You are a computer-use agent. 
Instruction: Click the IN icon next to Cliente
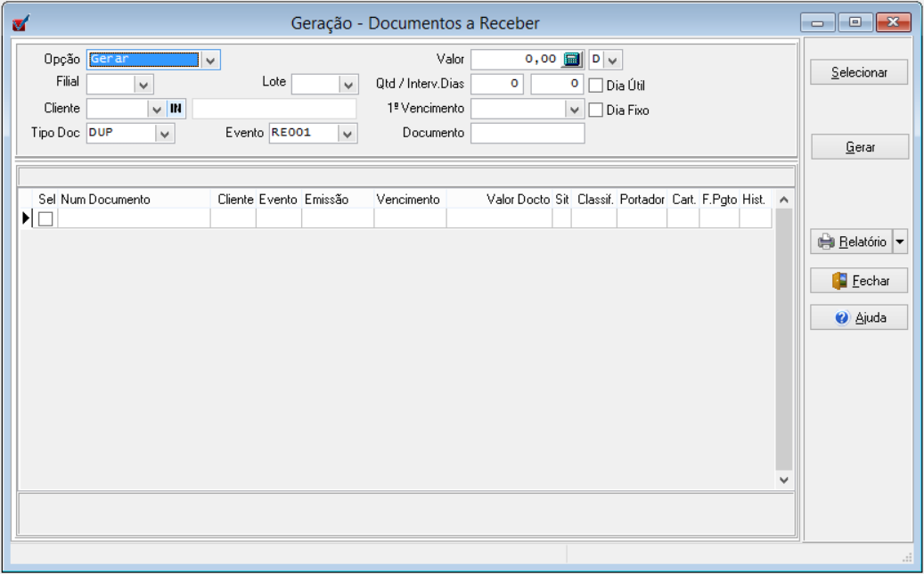pos(176,109)
